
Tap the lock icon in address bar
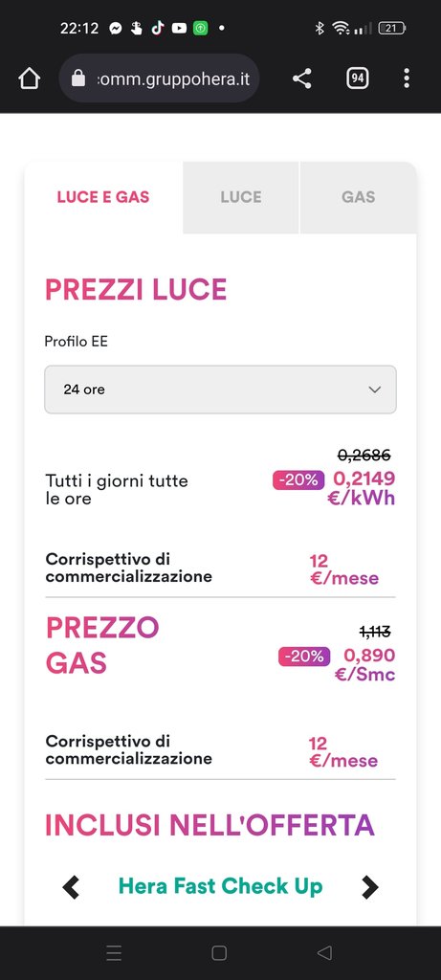pos(78,78)
